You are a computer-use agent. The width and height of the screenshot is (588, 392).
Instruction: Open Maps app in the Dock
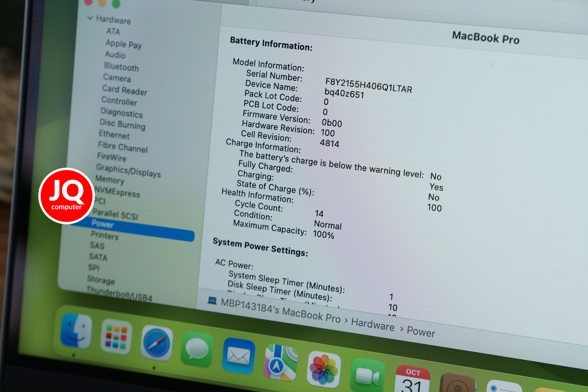[281, 363]
